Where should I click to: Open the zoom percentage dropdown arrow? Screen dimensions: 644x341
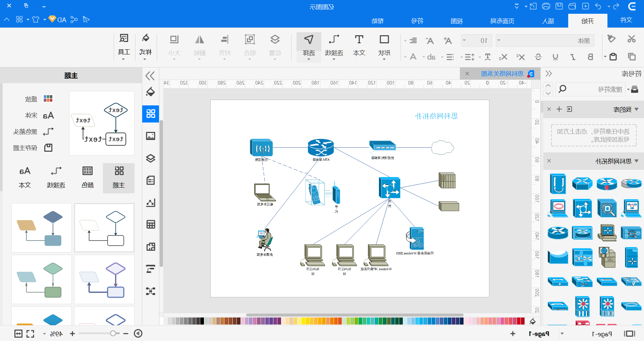[x=44, y=334]
